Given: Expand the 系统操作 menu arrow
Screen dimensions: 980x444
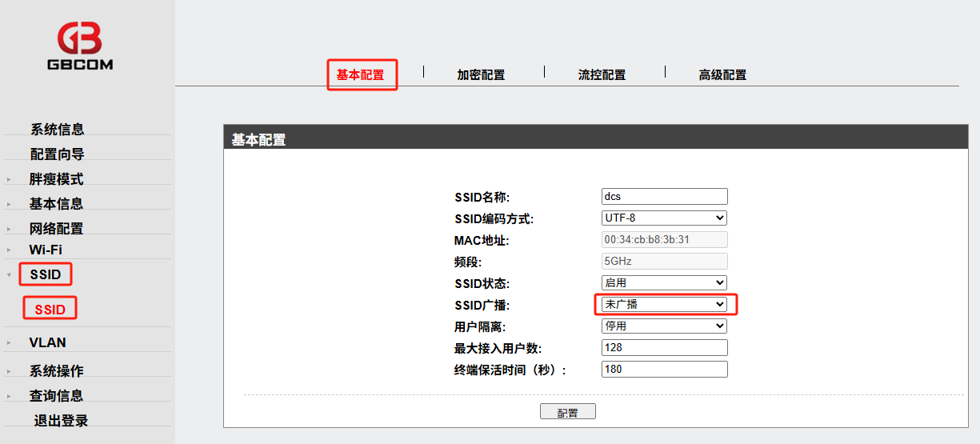Looking at the screenshot, I should click(9, 372).
